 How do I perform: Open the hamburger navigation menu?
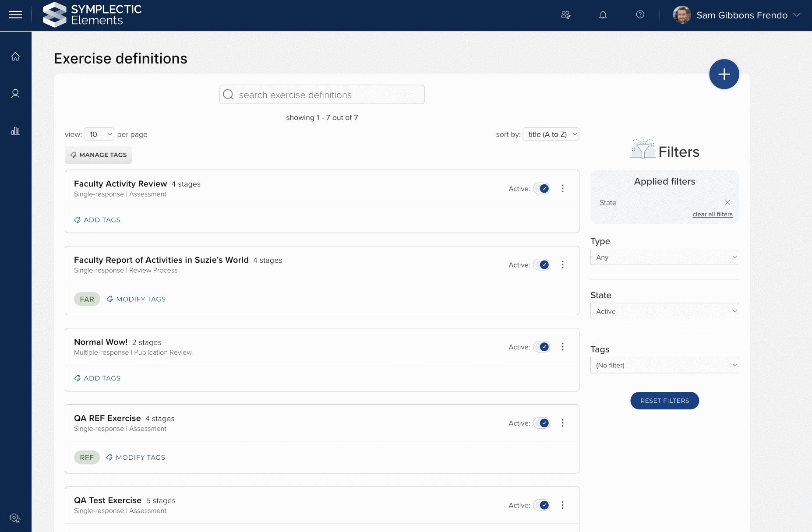(x=15, y=15)
